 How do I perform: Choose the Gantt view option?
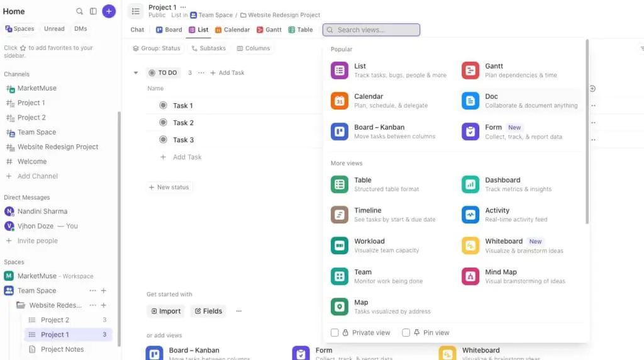pyautogui.click(x=520, y=70)
